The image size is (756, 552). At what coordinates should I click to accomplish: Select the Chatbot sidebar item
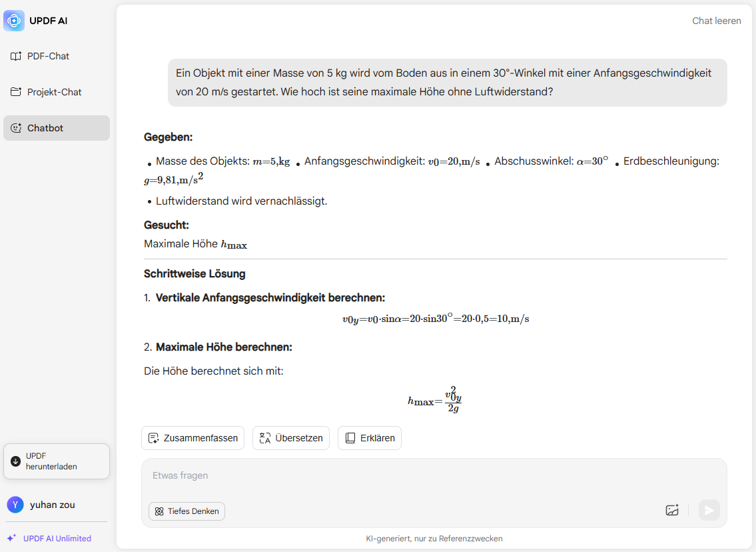pos(57,128)
